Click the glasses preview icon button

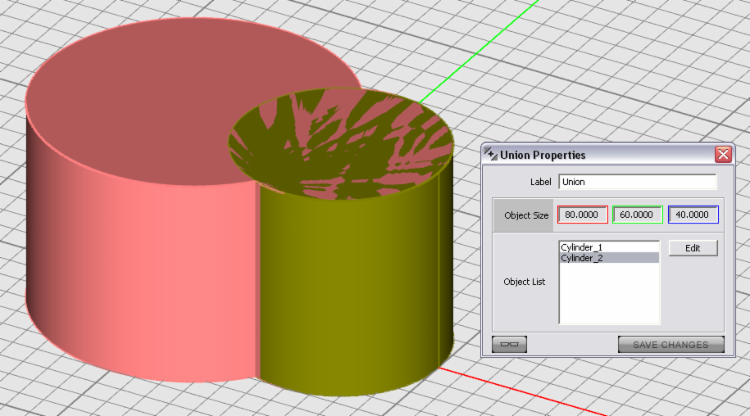pos(509,344)
